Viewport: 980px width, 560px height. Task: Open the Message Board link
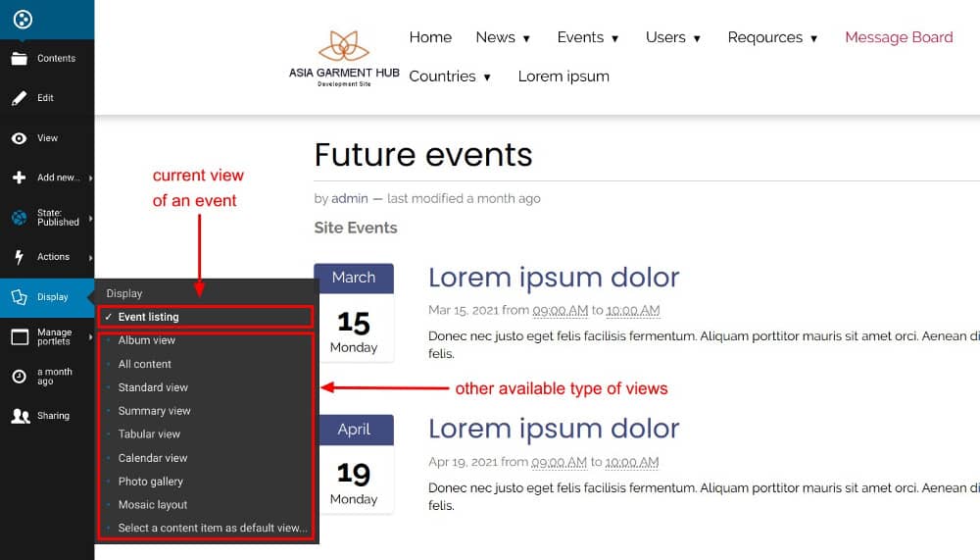tap(899, 37)
